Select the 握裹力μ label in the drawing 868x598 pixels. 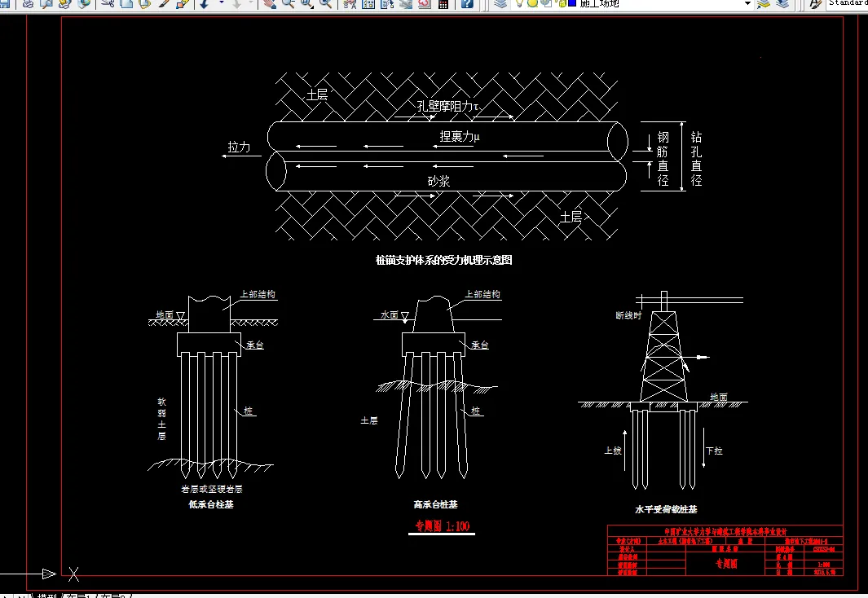460,136
